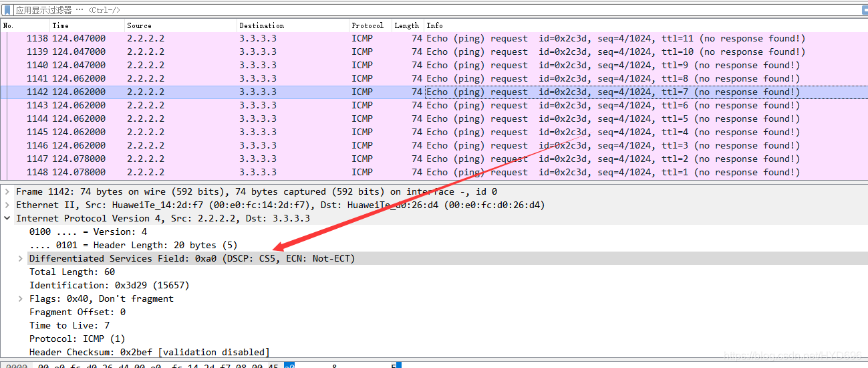Select packet number 1138 in the list
Image resolution: width=868 pixels, height=368 pixels.
(434, 39)
